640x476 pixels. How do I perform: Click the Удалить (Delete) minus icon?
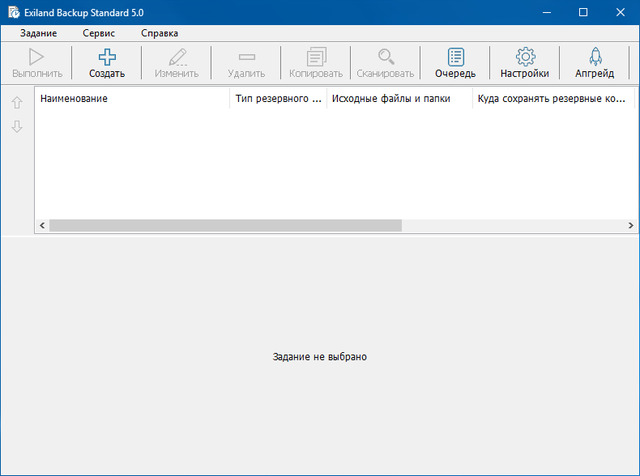point(246,57)
